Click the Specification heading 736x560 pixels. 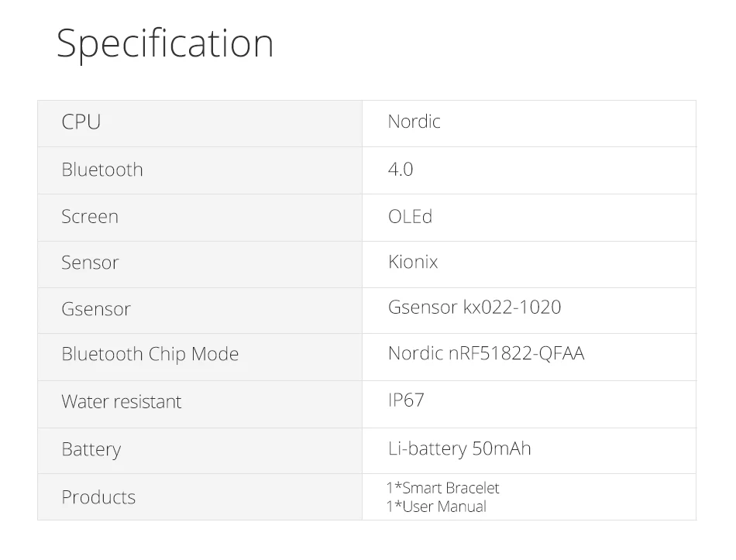165,44
